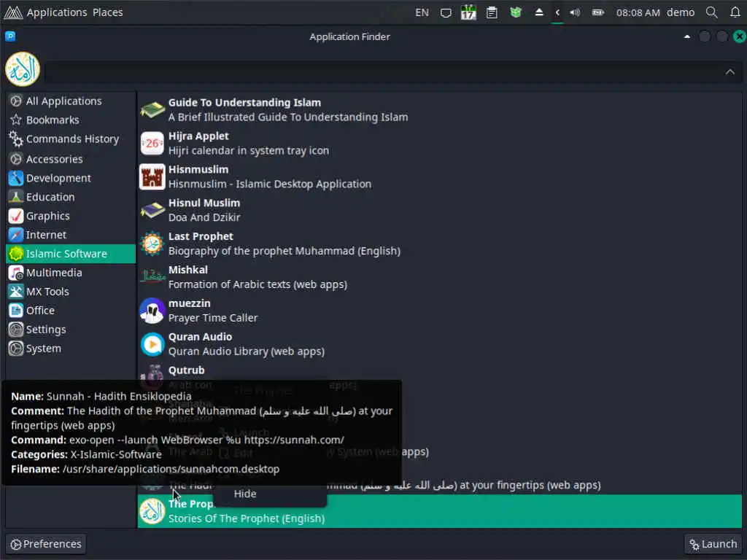The height and width of the screenshot is (560, 747).
Task: Select the System category
Action: pos(71,349)
